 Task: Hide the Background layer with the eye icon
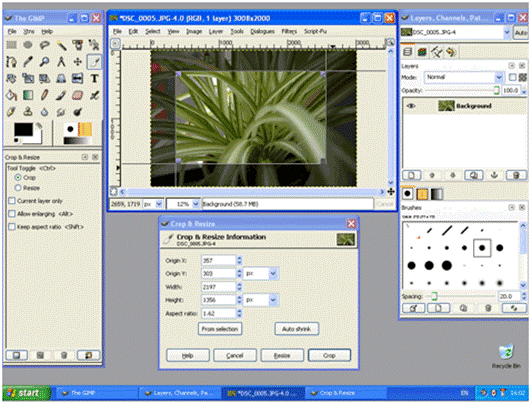point(411,106)
